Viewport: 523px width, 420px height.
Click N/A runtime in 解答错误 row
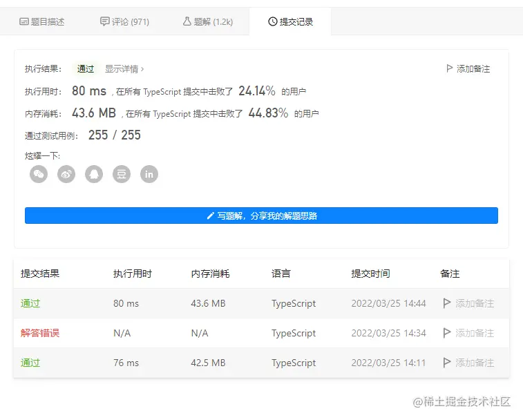[122, 333]
